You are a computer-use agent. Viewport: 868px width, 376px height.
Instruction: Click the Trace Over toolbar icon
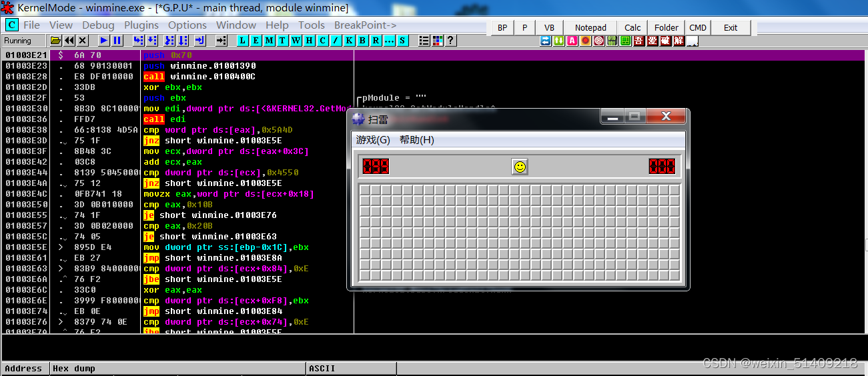pyautogui.click(x=183, y=41)
